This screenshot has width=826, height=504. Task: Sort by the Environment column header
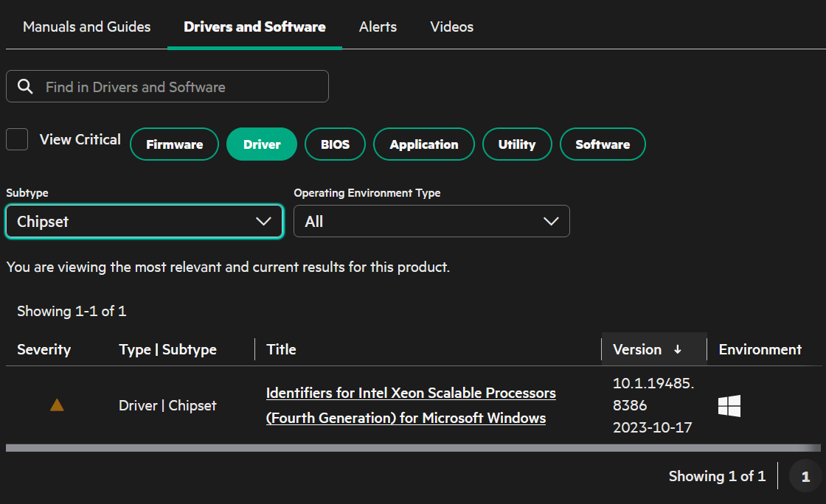[x=760, y=349]
